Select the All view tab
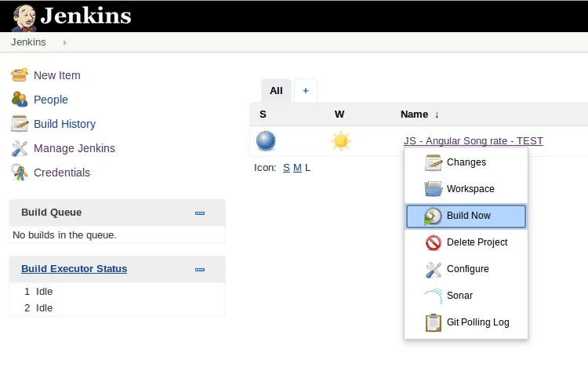 click(276, 90)
